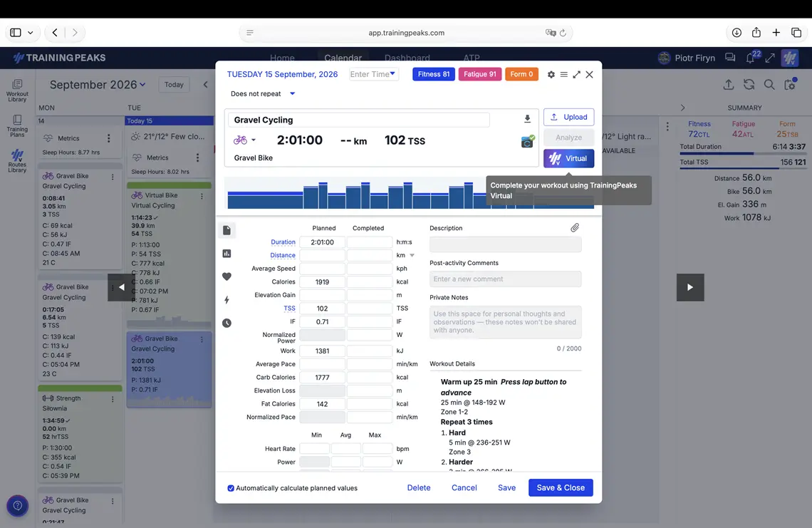Open the Does not repeat dropdown

(x=263, y=94)
